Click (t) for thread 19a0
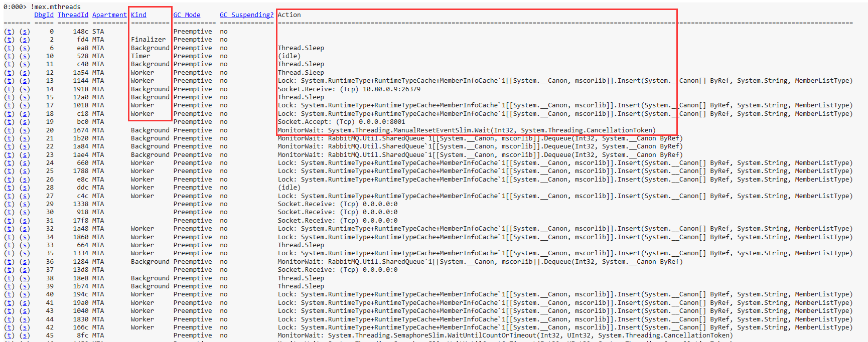 9,303
